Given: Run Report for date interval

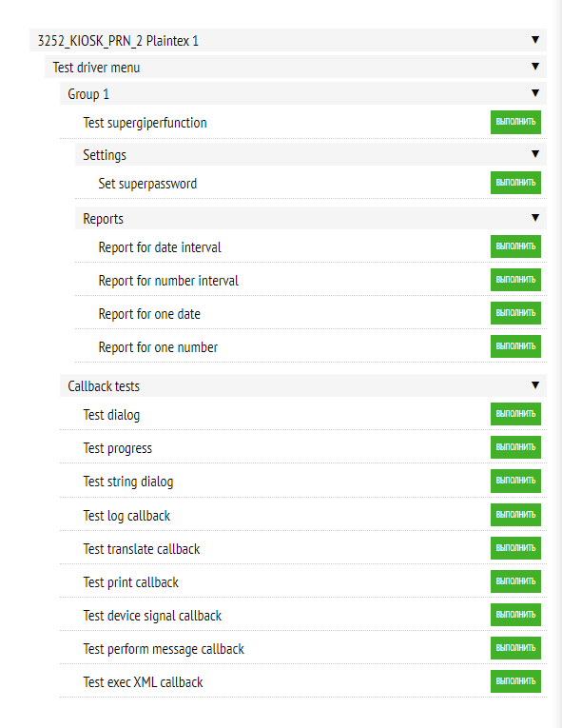Looking at the screenshot, I should pyautogui.click(x=515, y=246).
